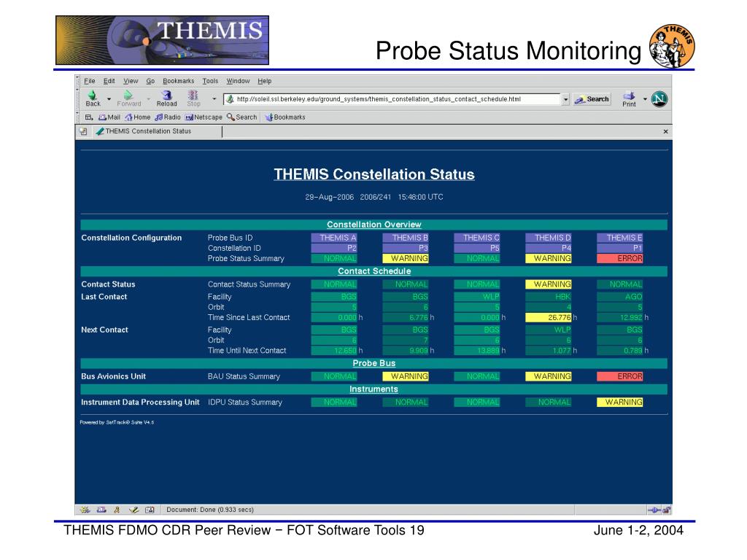The image size is (747, 560).
Task: Click the Print toolbar icon
Action: click(x=629, y=98)
